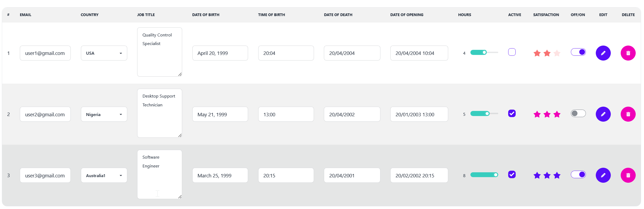Click the Hours column header
644x209 pixels.
465,15
